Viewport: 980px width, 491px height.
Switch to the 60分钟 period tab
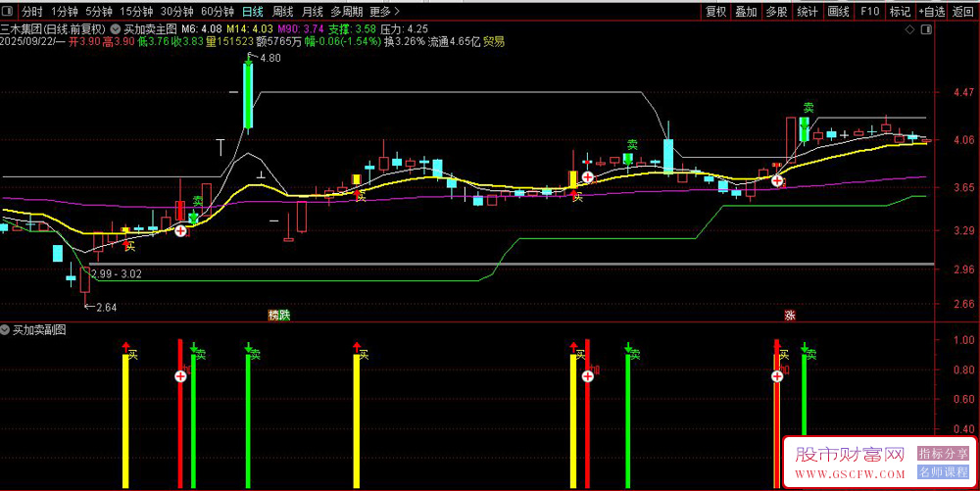click(218, 11)
